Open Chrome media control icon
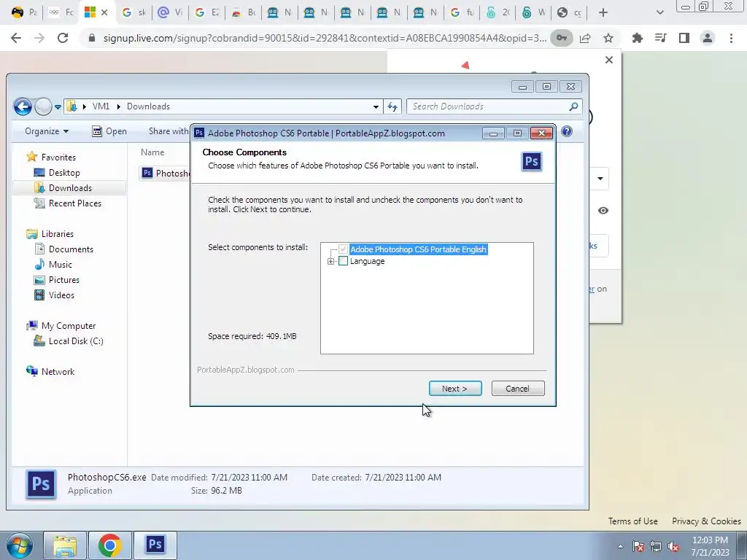Screen dimensions: 747x560 point(661,38)
